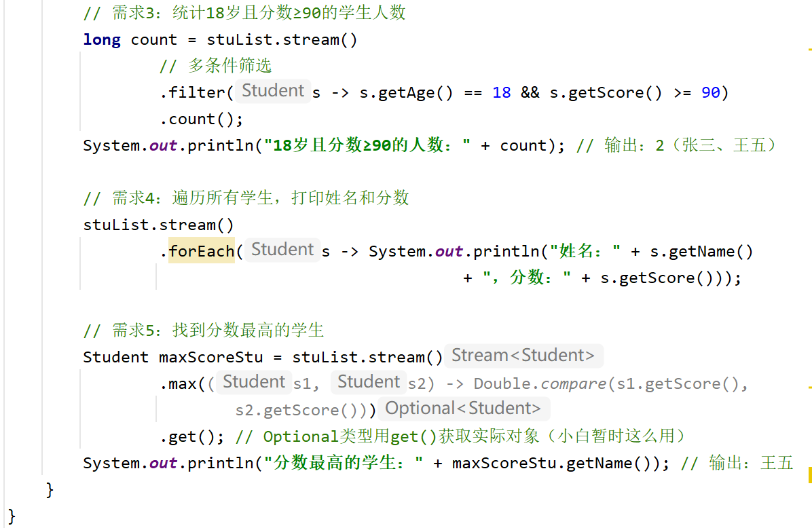This screenshot has height=528, width=812.
Task: Click the long keyword before count
Action: 102,40
